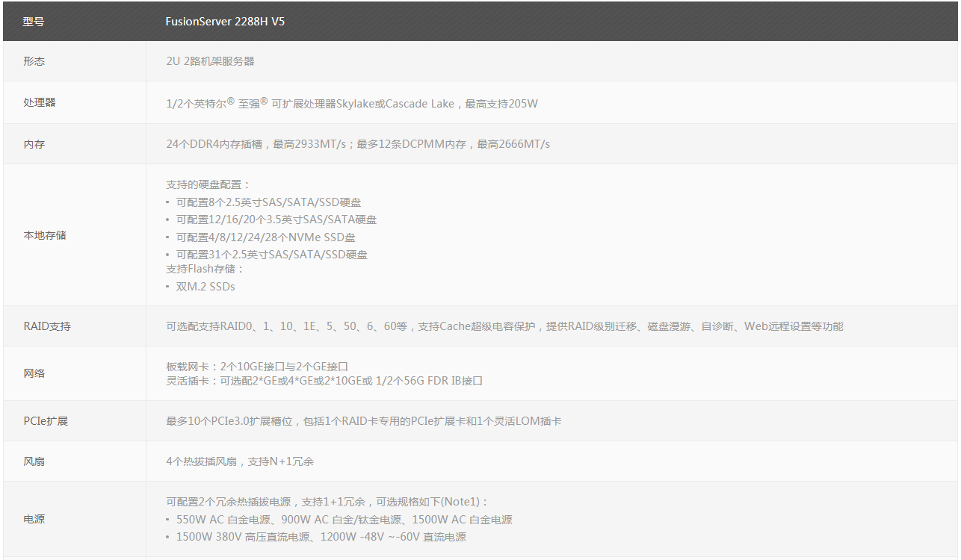The image size is (961, 560).
Task: Click the memory spec 24个DDR4内存插槽
Action: (x=358, y=144)
